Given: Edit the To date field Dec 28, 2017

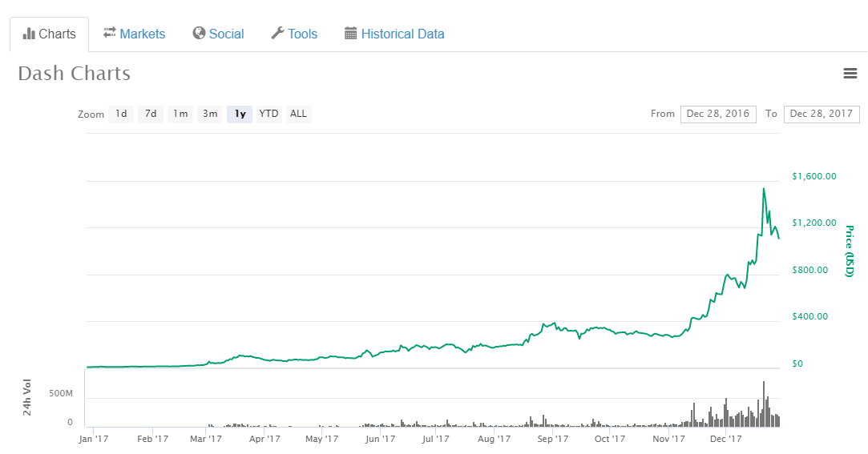Looking at the screenshot, I should [x=822, y=114].
